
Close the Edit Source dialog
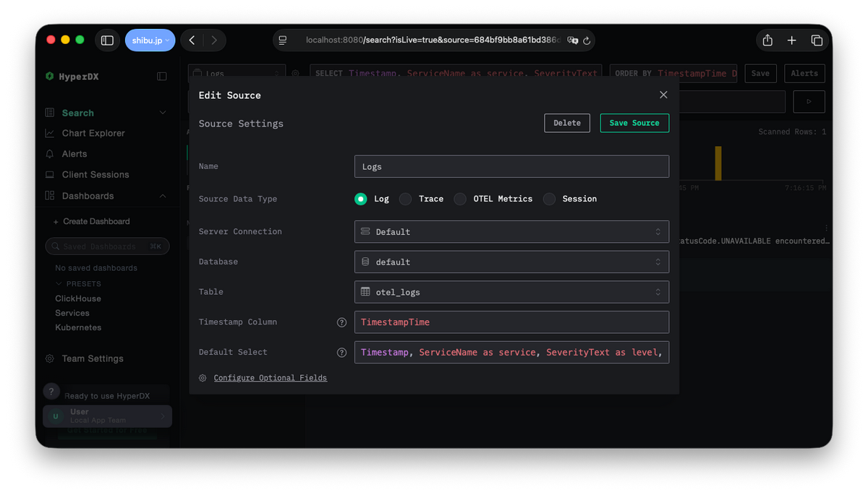click(x=663, y=95)
